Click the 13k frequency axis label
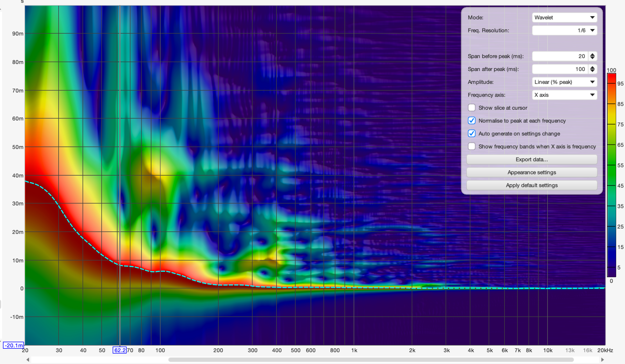 570,350
